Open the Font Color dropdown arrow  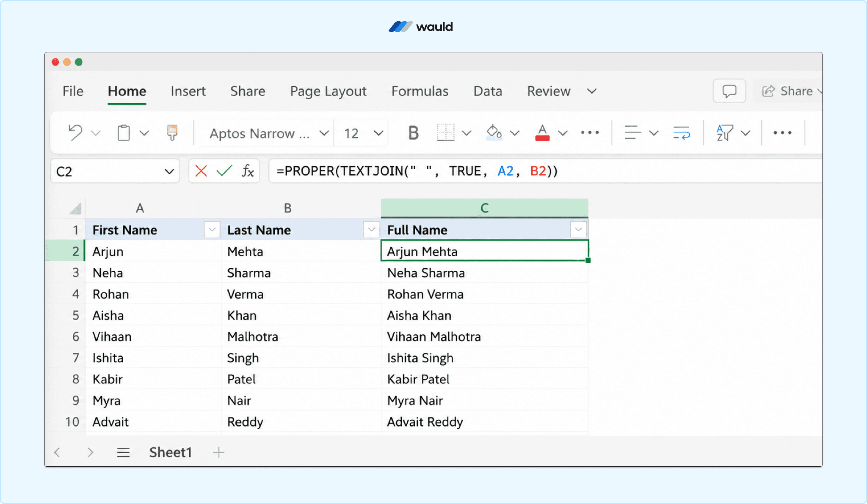tap(563, 133)
